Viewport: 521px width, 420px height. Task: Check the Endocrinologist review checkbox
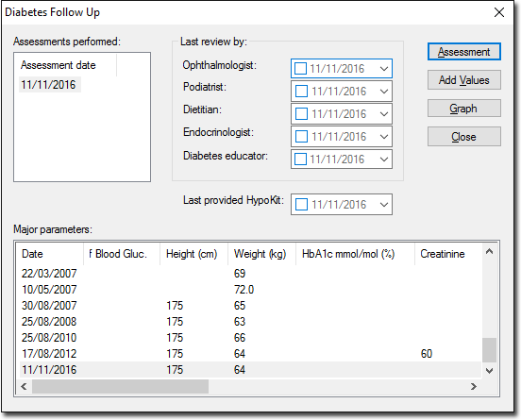point(301,137)
